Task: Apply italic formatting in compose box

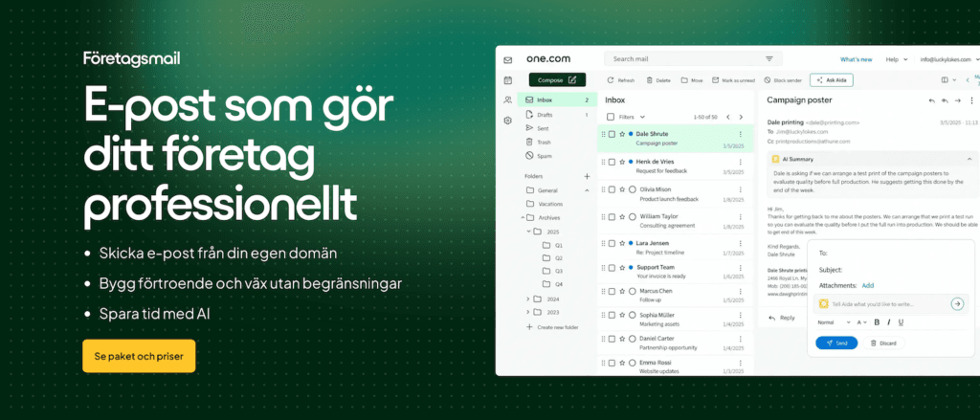Action: [889, 322]
